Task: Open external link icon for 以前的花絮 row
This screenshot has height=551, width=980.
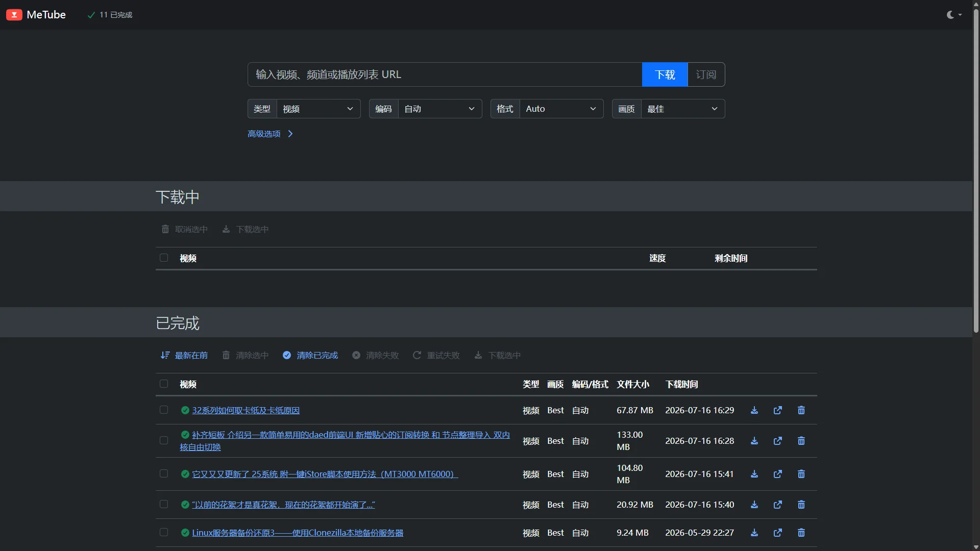Action: pyautogui.click(x=778, y=505)
